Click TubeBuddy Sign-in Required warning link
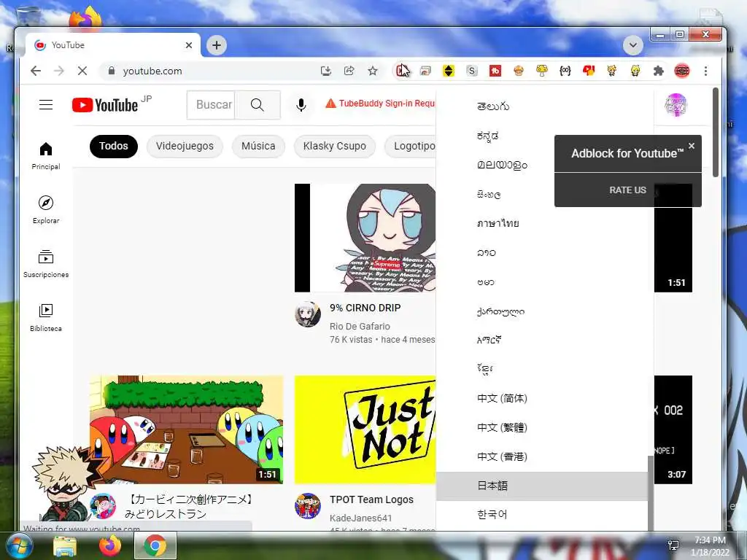This screenshot has height=560, width=747. point(379,104)
